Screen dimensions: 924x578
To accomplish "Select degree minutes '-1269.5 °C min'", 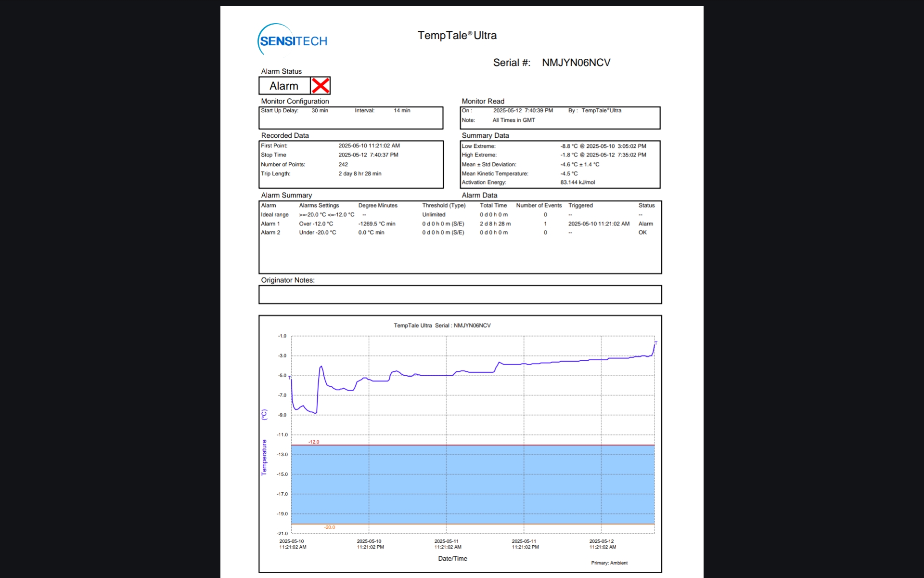I will click(x=377, y=224).
